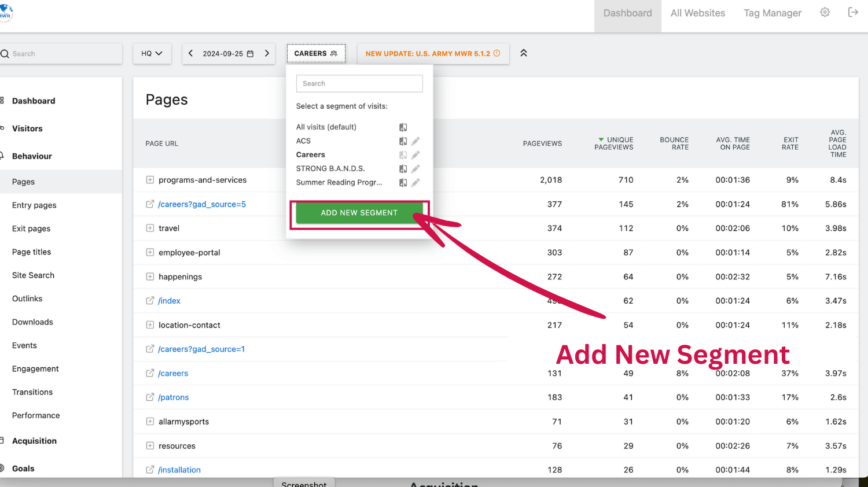Open external link icon for /careers row

[x=150, y=373]
